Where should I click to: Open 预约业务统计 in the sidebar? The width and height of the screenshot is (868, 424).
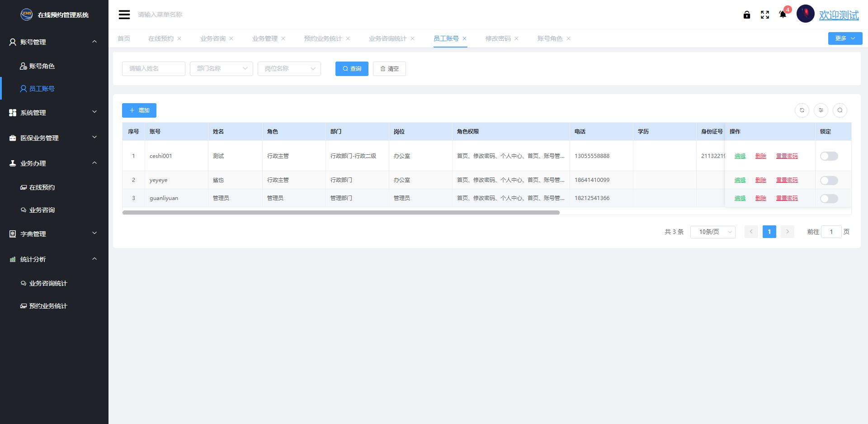tap(54, 306)
